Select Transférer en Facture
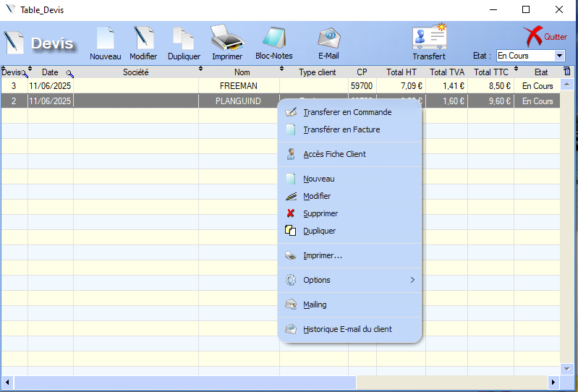 pos(341,129)
